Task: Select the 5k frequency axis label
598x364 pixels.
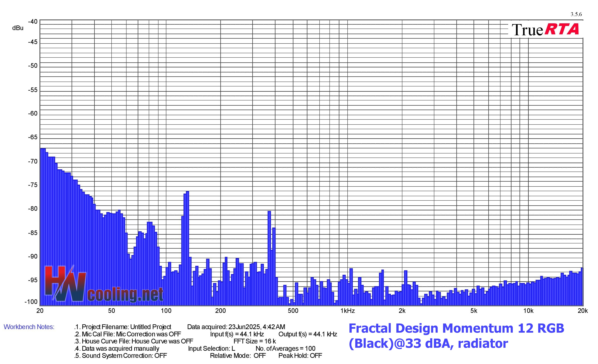Action: click(x=474, y=311)
